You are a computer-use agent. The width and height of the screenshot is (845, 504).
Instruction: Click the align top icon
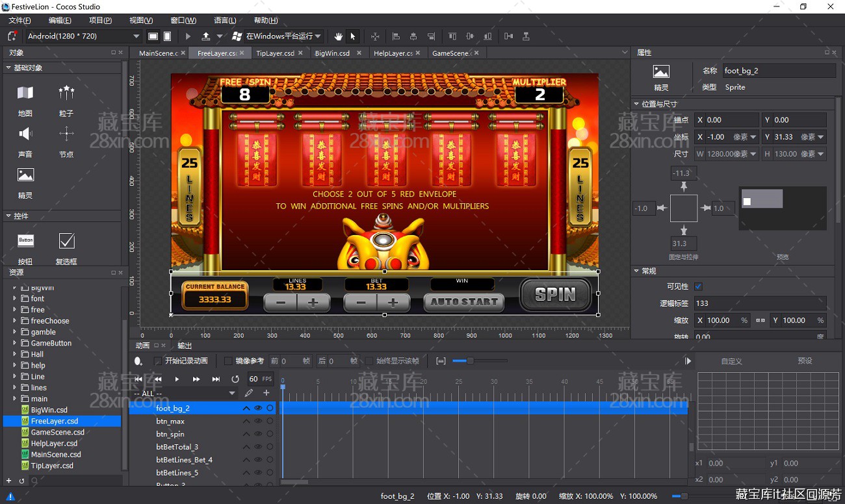[453, 36]
